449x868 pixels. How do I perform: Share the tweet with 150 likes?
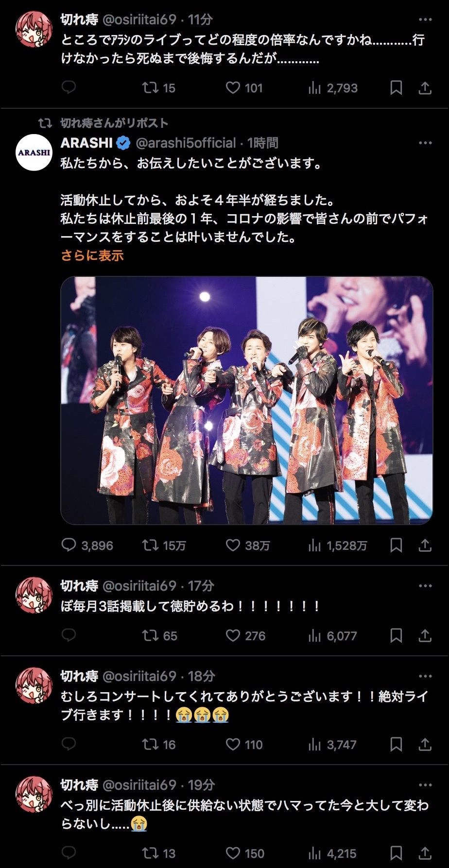(x=425, y=853)
